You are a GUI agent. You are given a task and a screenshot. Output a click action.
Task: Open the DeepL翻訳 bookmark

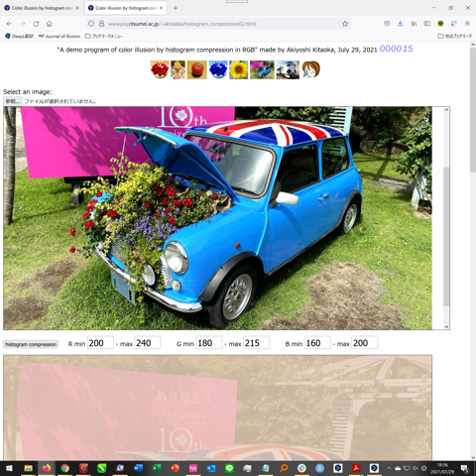coord(20,36)
